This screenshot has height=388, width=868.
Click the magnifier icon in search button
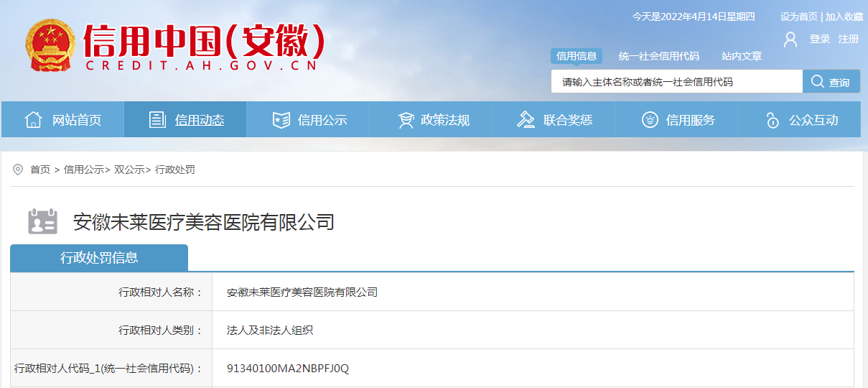point(817,82)
